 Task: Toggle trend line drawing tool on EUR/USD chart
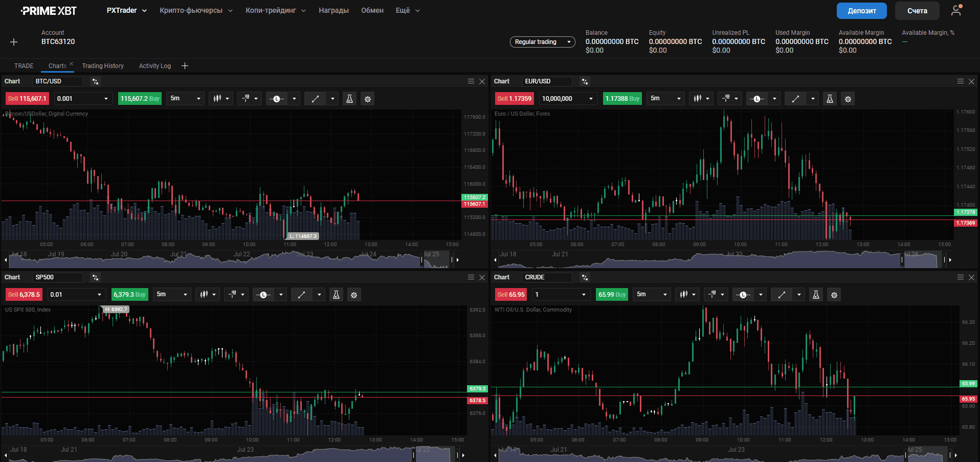pos(795,99)
